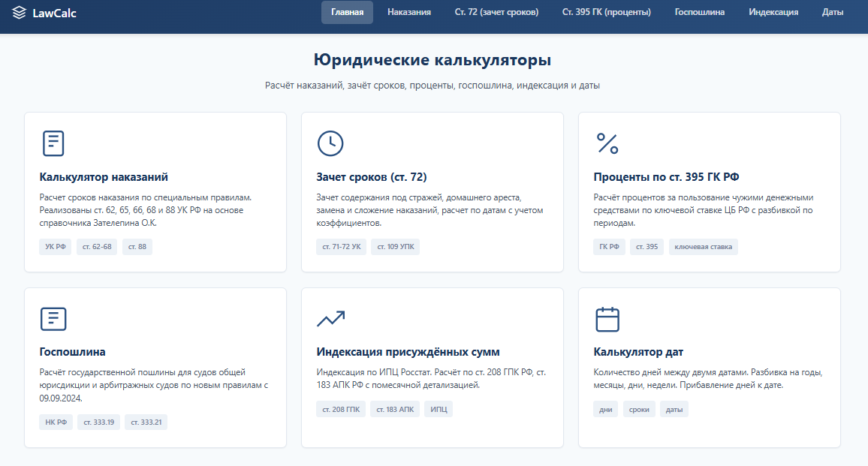Click the trending arrow icon on Индексация card
This screenshot has height=466, width=868.
pos(331,319)
